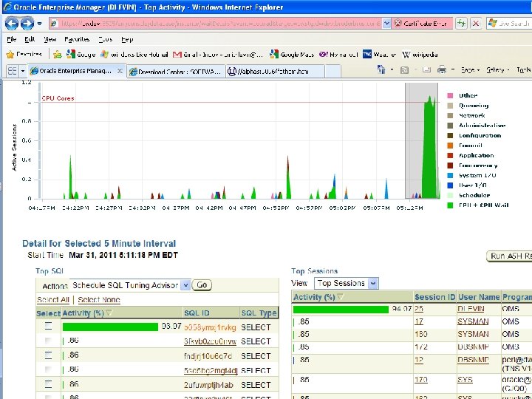This screenshot has height=399, width=532.
Task: Sort Top Sessions by Activity (%) column
Action: point(318,297)
